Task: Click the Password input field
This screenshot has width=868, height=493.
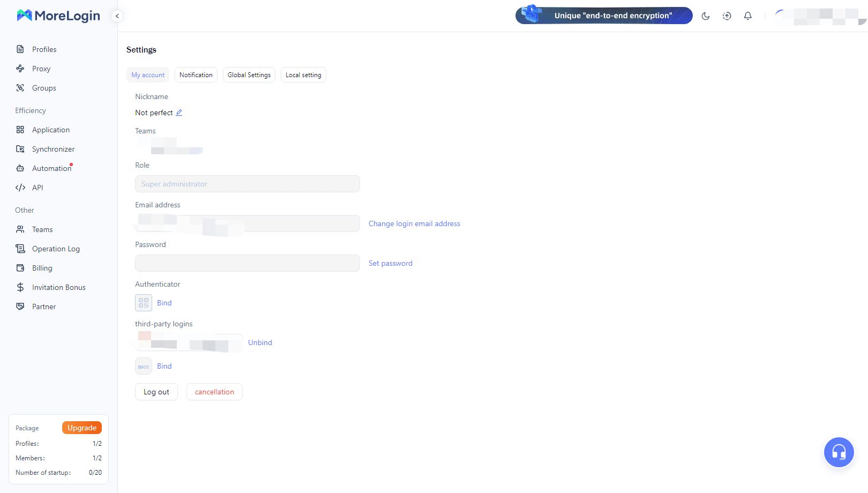Action: click(247, 263)
